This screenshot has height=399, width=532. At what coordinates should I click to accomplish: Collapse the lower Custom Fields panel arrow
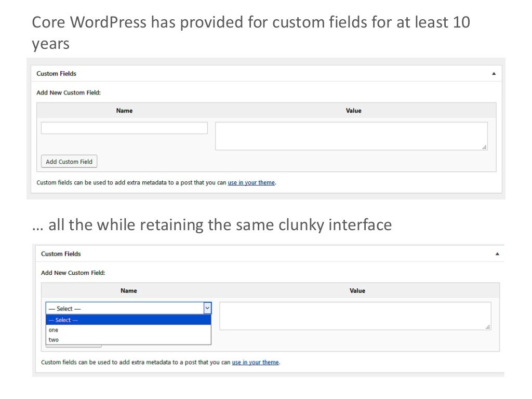[497, 254]
